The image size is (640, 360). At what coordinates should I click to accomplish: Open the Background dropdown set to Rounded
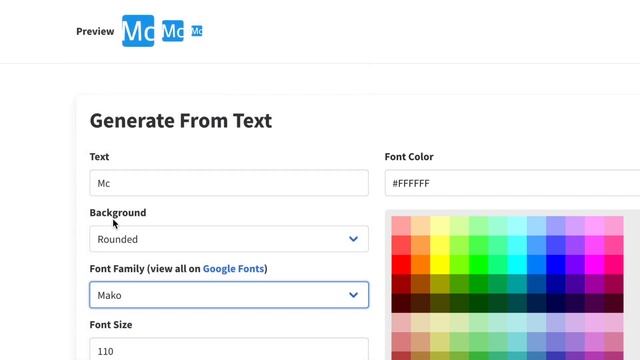229,239
